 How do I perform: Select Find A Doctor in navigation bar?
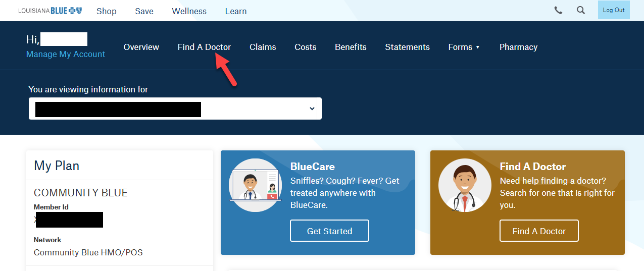pos(204,47)
